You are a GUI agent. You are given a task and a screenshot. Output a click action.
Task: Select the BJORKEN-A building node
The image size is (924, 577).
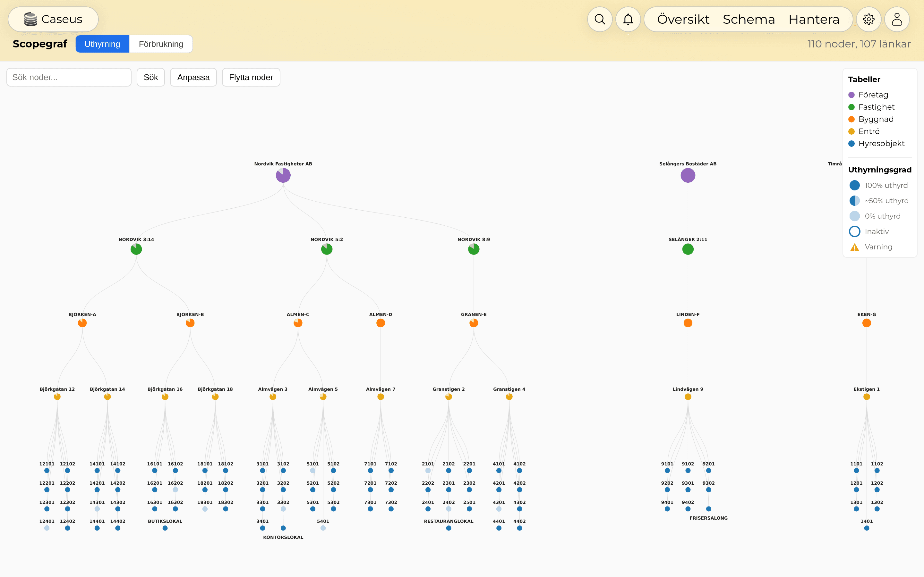(82, 323)
